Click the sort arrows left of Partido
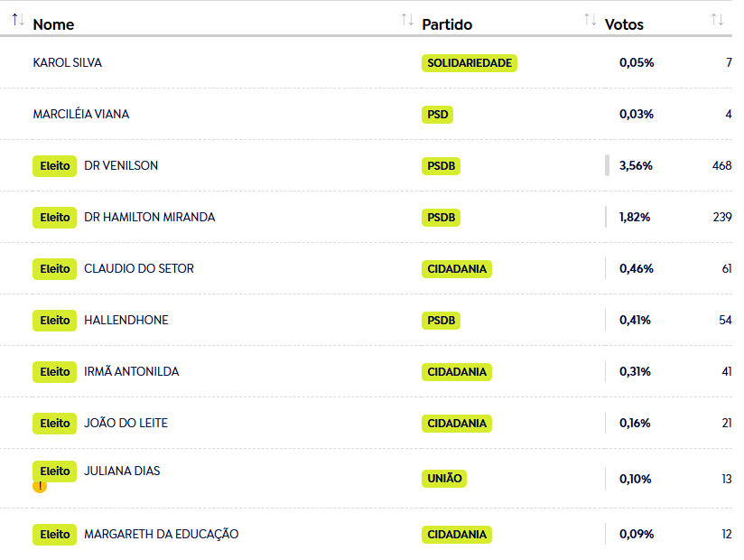The width and height of the screenshot is (744, 560). pyautogui.click(x=407, y=20)
